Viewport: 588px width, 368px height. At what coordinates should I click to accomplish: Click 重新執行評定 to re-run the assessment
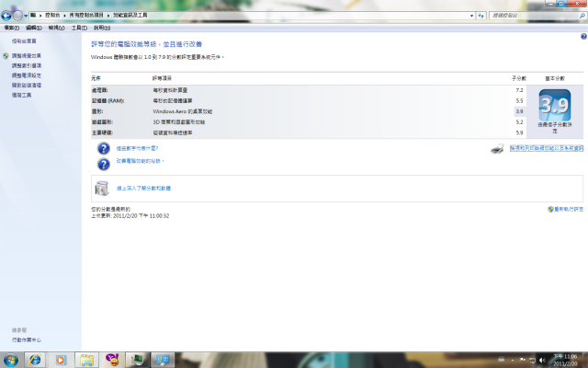click(x=569, y=209)
